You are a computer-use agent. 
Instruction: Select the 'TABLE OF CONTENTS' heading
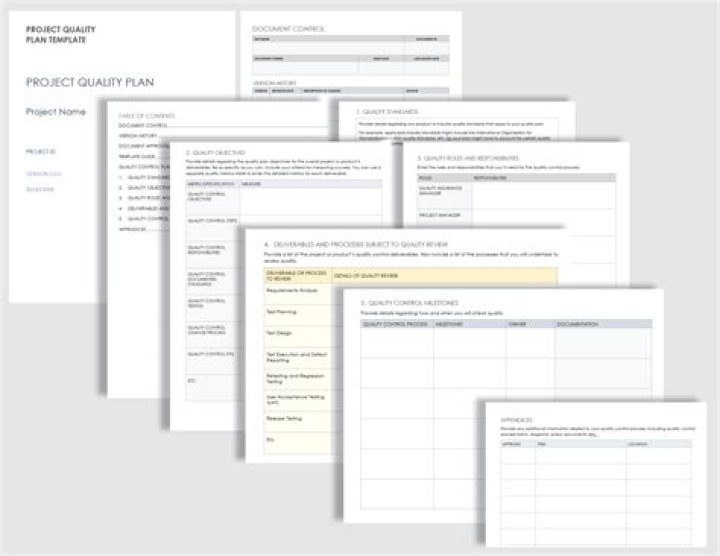[146, 116]
